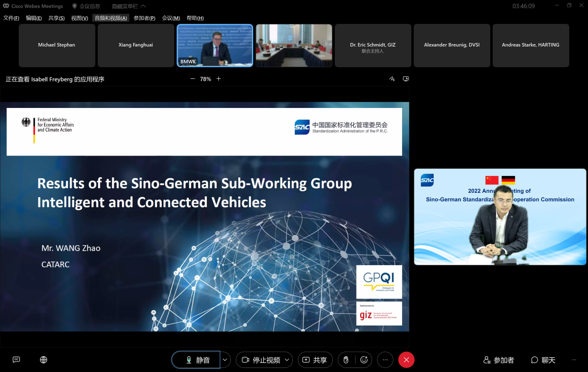Open the annotation tool above shared content

pyautogui.click(x=392, y=79)
